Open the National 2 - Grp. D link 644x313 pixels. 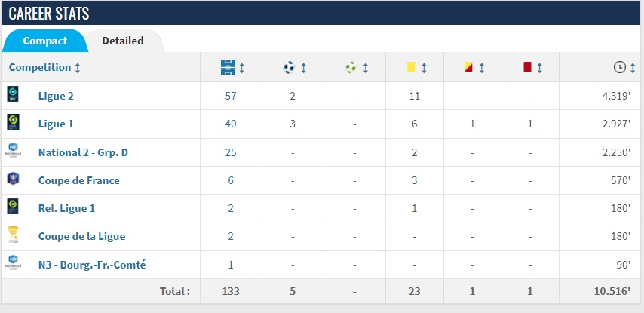(83, 152)
